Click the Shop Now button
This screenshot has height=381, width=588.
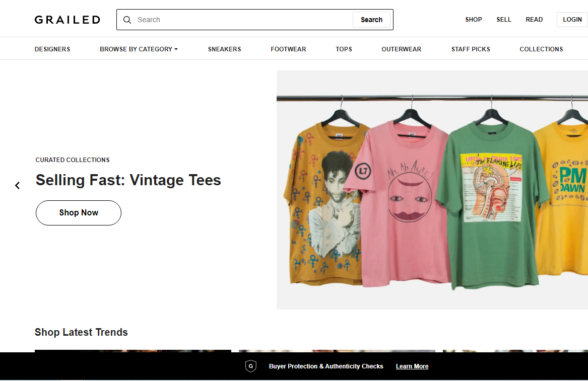(79, 213)
